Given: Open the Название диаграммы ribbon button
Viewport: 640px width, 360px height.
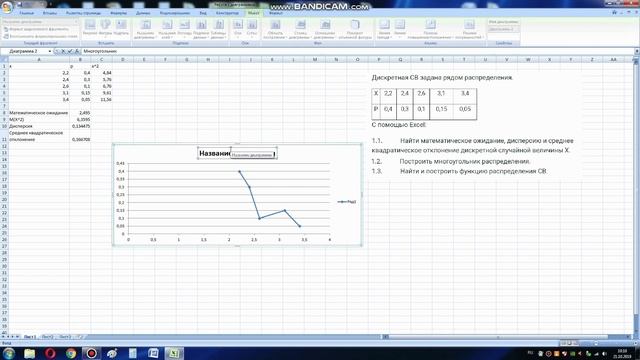Looking at the screenshot, I should point(145,29).
